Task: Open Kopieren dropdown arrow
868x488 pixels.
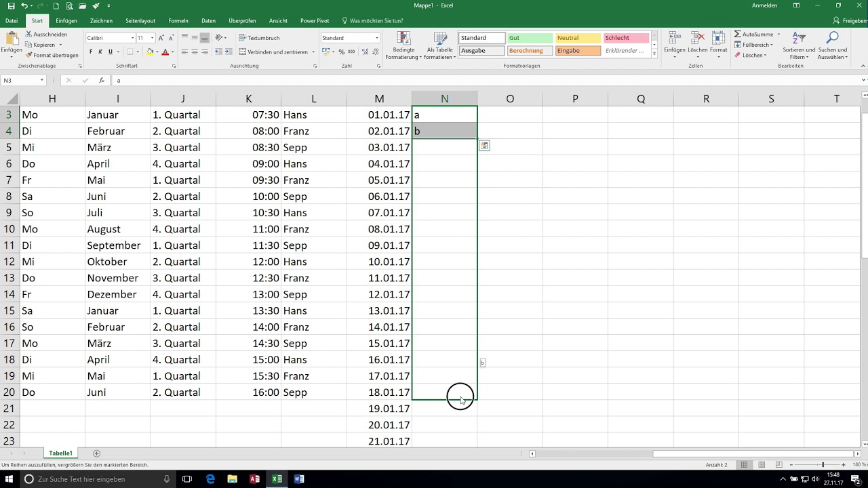Action: [x=60, y=45]
